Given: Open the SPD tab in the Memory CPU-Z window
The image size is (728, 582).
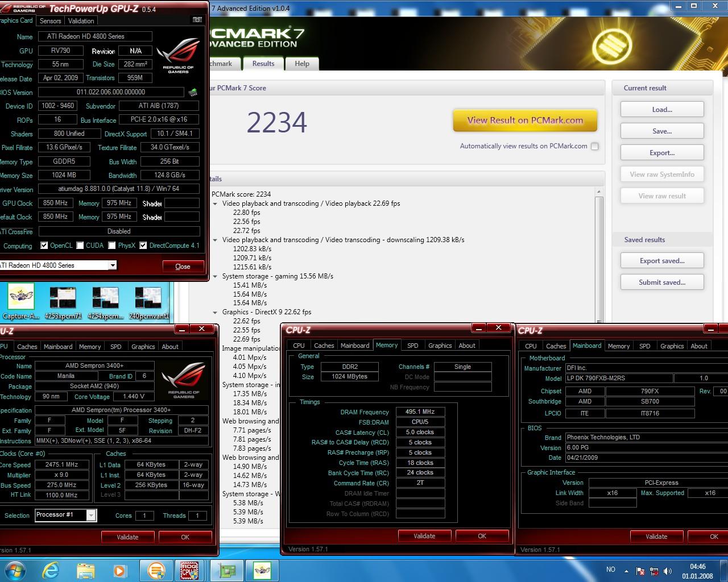Looking at the screenshot, I should [413, 346].
